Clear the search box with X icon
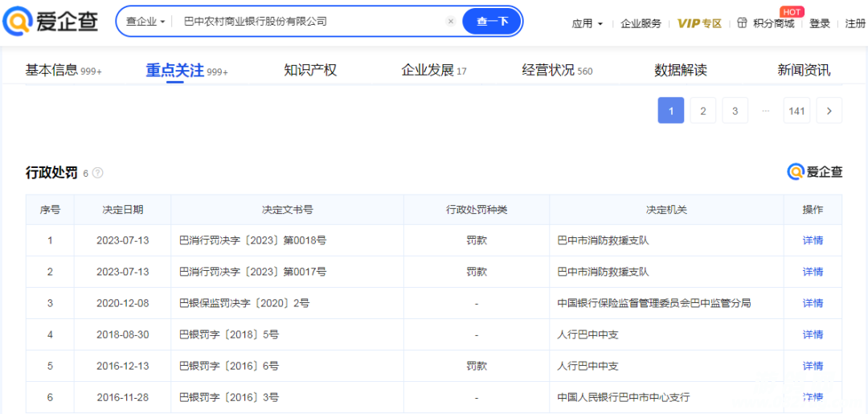 pyautogui.click(x=451, y=22)
